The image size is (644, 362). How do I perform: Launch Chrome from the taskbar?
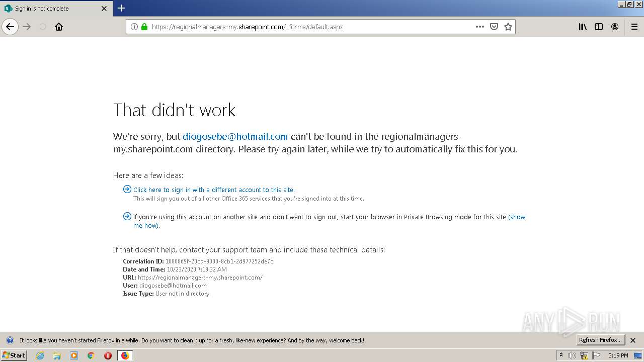(91, 355)
